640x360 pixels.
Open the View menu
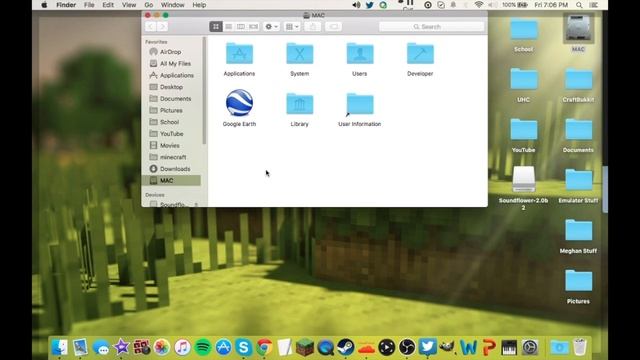click(x=129, y=5)
